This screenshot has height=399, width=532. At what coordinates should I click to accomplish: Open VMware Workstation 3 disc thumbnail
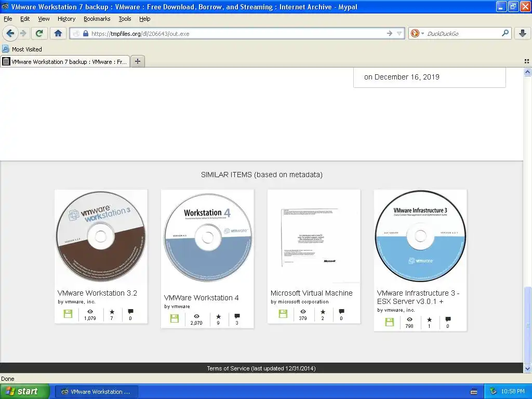click(101, 236)
